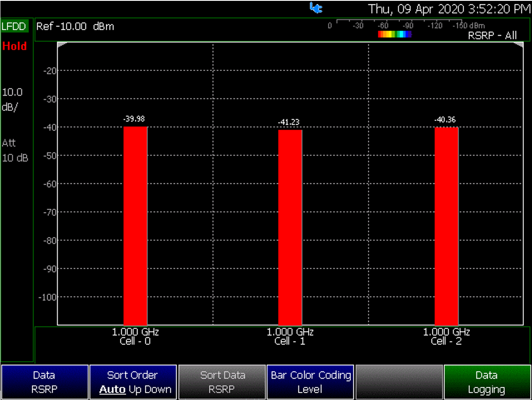Select the Sort Data RSRP softkey
The image size is (532, 400).
[x=222, y=382]
